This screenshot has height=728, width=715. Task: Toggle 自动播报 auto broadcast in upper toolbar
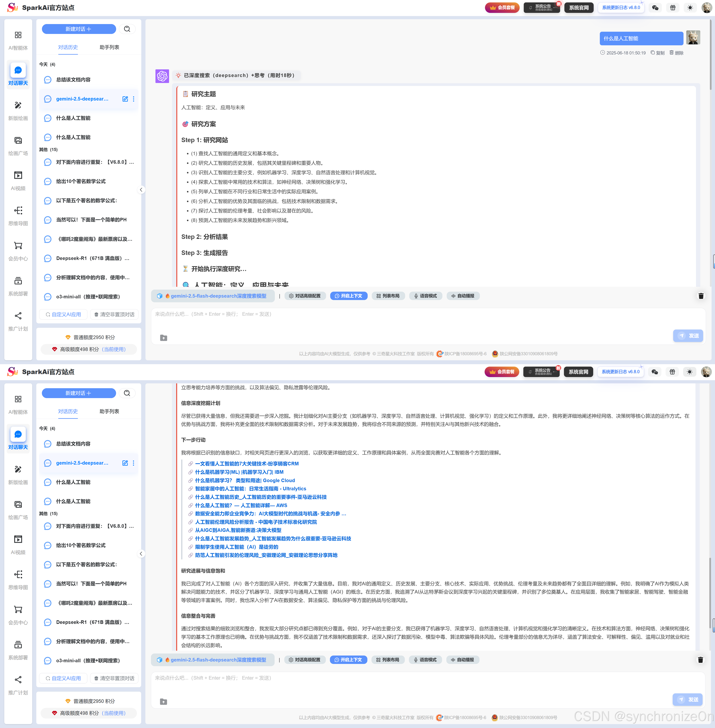pos(463,296)
